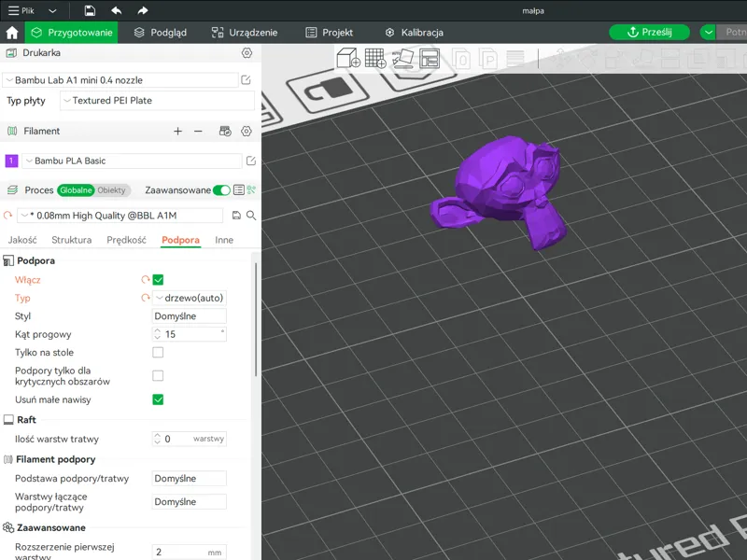Edit the Bambu PLA Basic filament preset
Viewport: 747px width, 560px height.
[x=251, y=161]
